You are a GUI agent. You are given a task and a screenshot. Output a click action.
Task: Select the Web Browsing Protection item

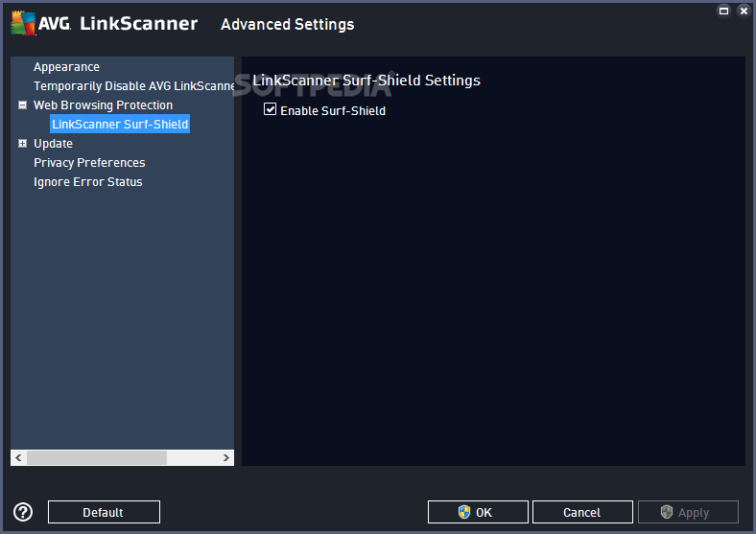coord(103,105)
